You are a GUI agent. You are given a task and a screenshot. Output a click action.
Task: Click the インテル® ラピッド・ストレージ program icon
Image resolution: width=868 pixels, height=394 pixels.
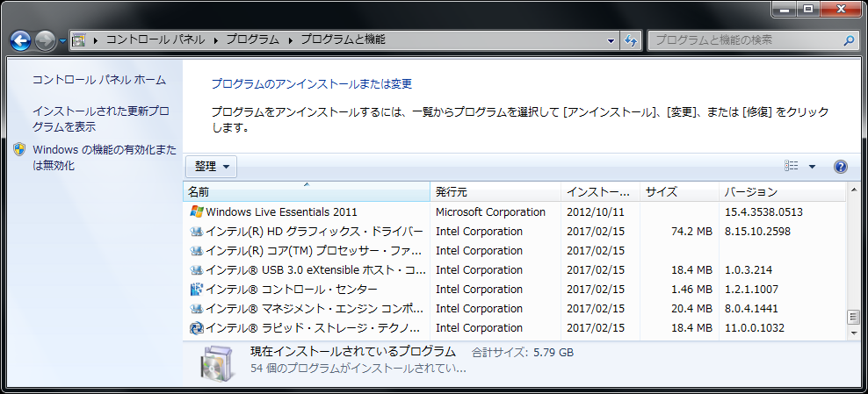pos(197,328)
